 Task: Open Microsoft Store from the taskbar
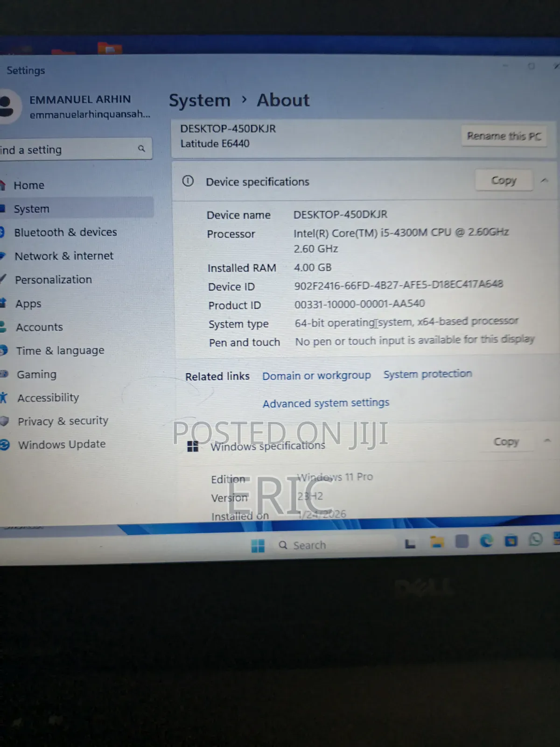click(x=511, y=541)
